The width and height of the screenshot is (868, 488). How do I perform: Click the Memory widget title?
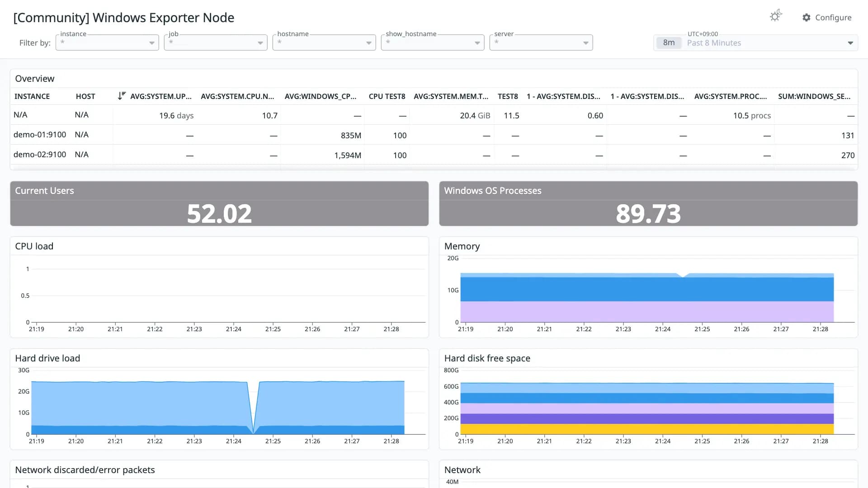pos(462,246)
